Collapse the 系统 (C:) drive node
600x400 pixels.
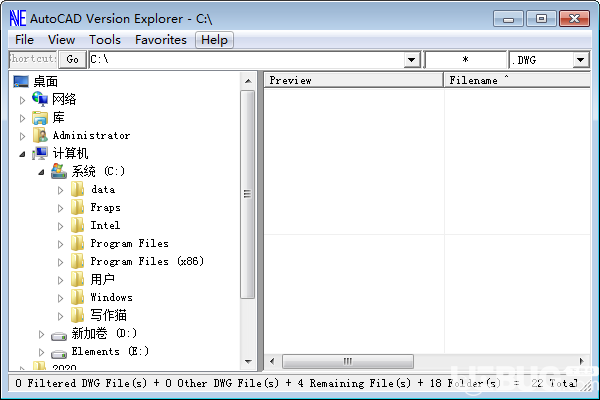(41, 172)
